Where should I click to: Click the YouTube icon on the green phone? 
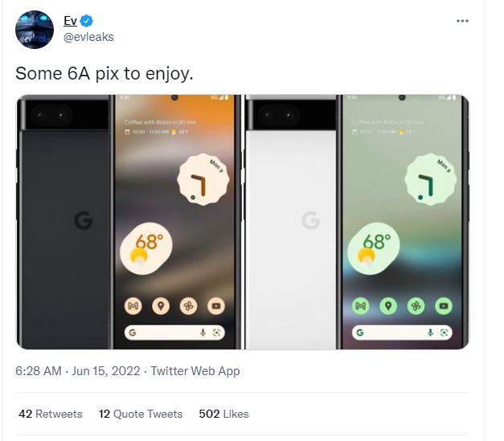click(444, 306)
